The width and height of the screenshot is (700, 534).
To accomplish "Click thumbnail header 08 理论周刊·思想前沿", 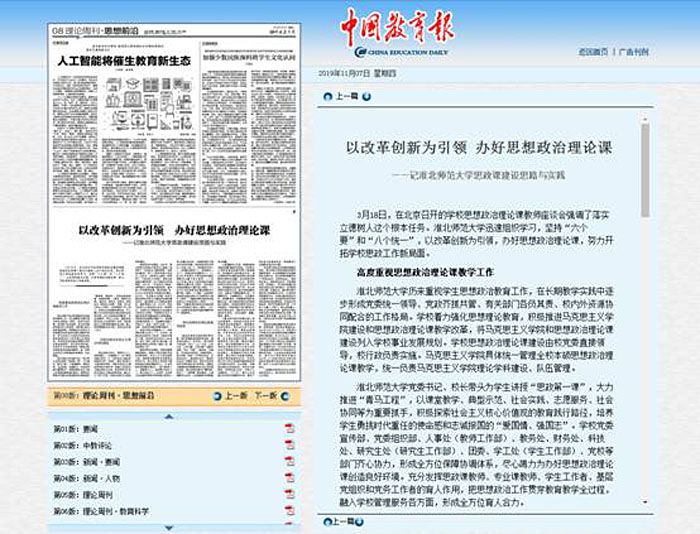I will (96, 31).
